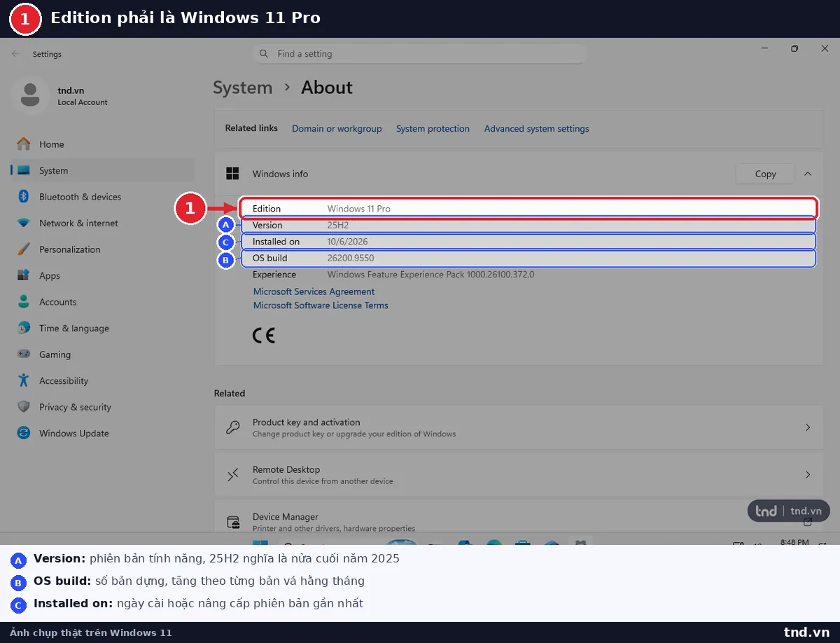Click the 25H2 version value

point(338,226)
